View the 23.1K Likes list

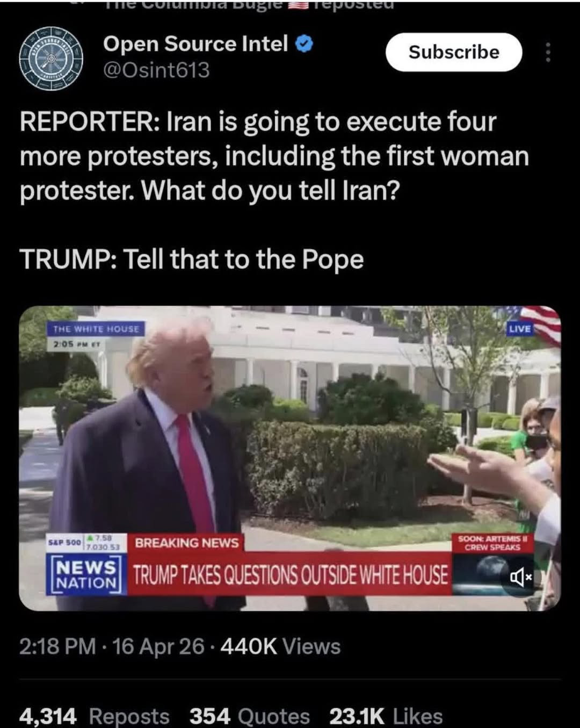coord(386,716)
